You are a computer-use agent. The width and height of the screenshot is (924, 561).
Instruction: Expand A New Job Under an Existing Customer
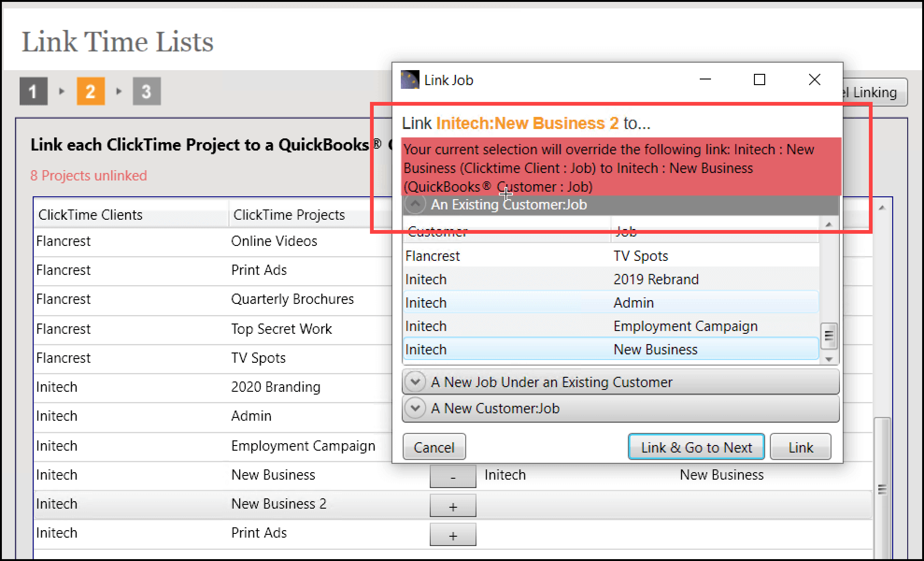pos(620,382)
